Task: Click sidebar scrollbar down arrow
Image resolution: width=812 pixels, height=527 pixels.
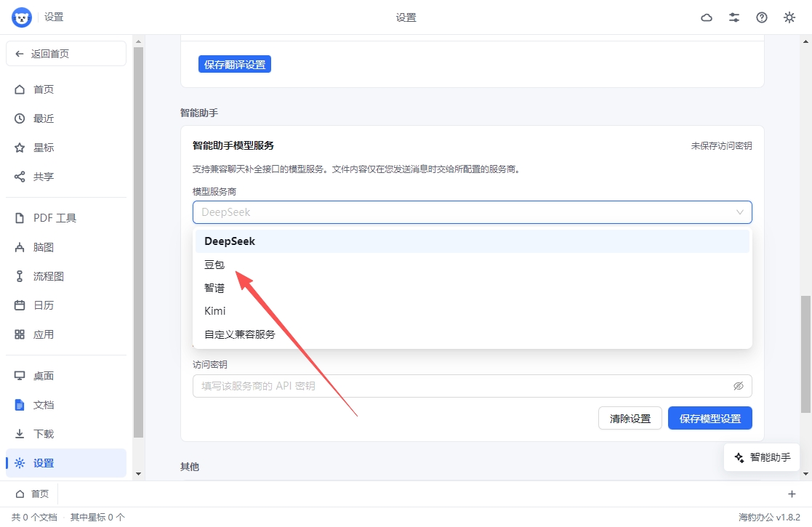Action: click(138, 474)
